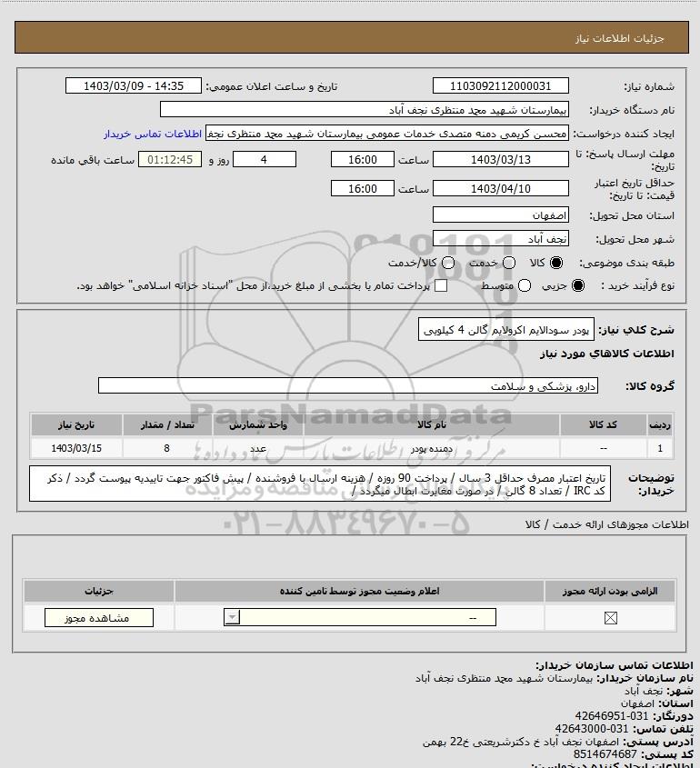
Task: Click postal code 8514674687
Action: (x=605, y=753)
